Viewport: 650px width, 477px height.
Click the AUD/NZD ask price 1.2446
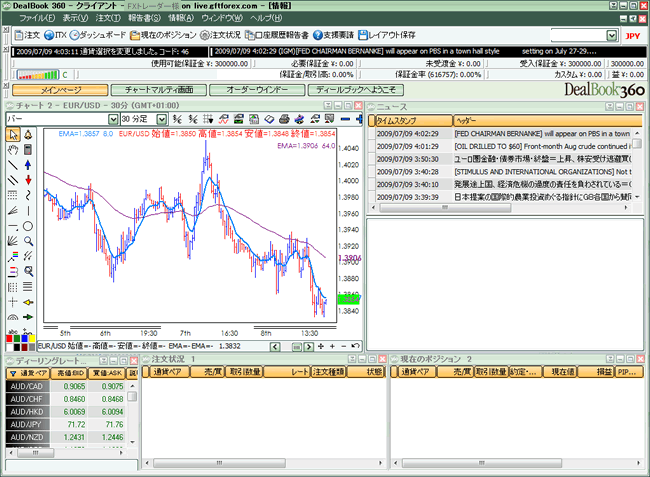click(112, 437)
